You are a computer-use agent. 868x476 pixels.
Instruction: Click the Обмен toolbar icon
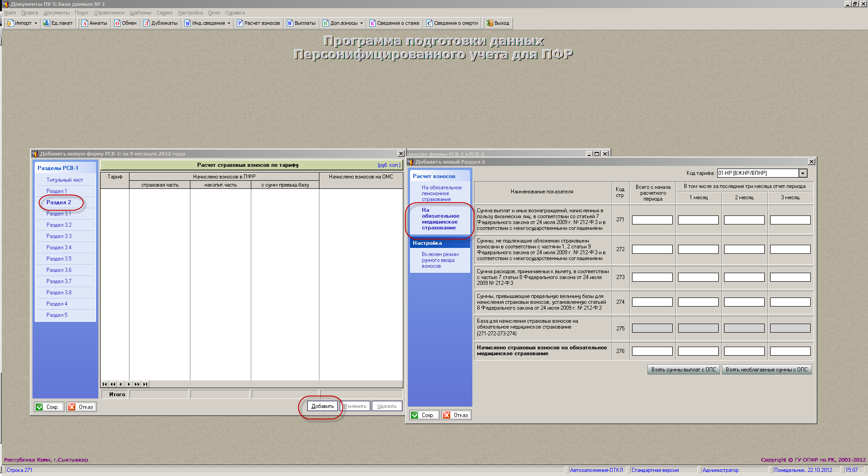coord(117,23)
